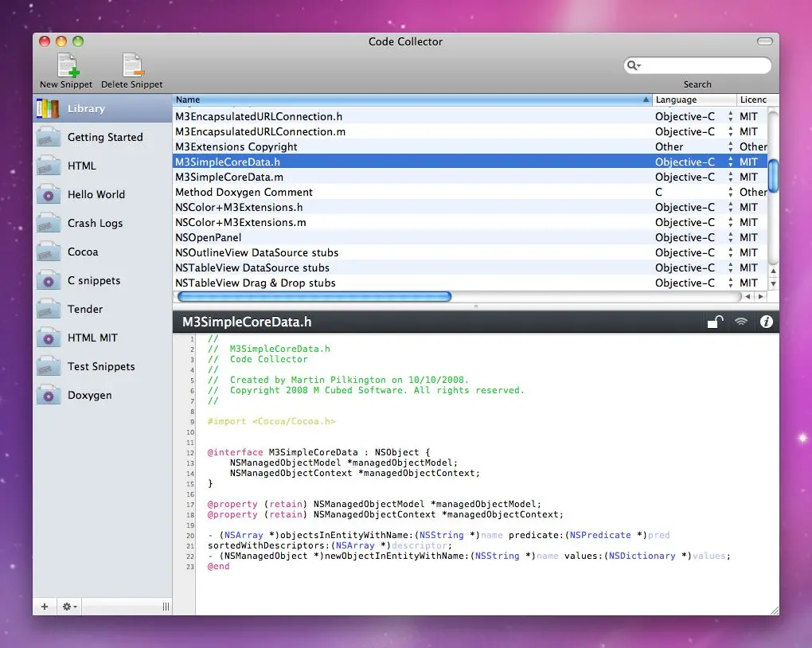Viewport: 812px width, 648px height.
Task: Click the scroll down arrow of snippet list
Action: point(773,284)
